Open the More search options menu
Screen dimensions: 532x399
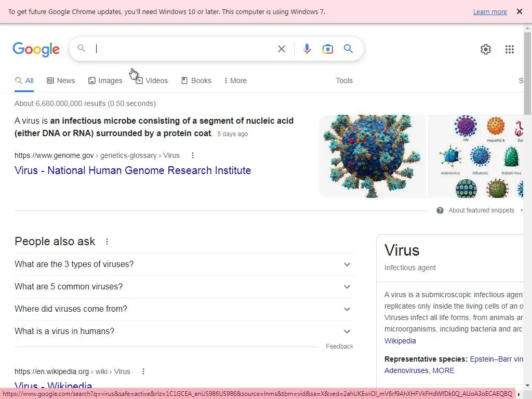(235, 81)
